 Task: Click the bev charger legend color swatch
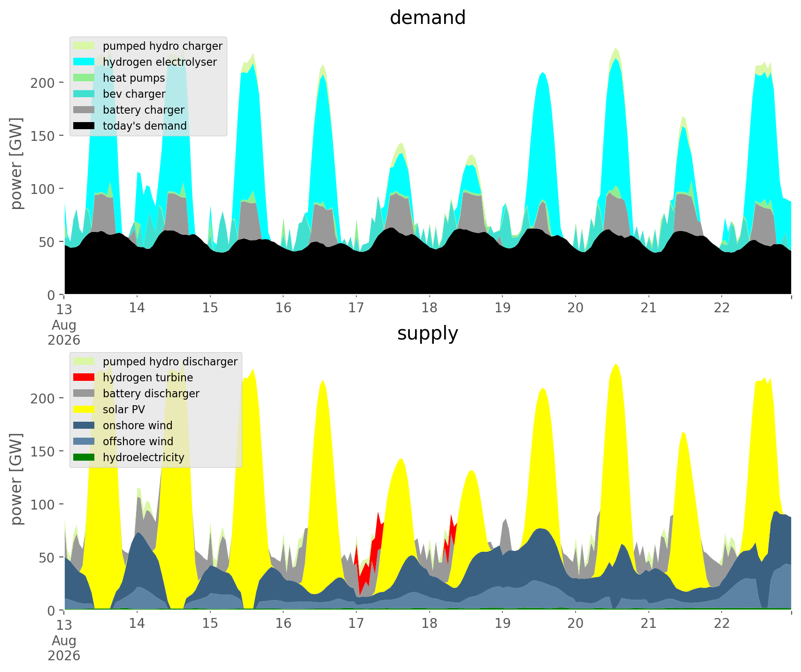[84, 94]
